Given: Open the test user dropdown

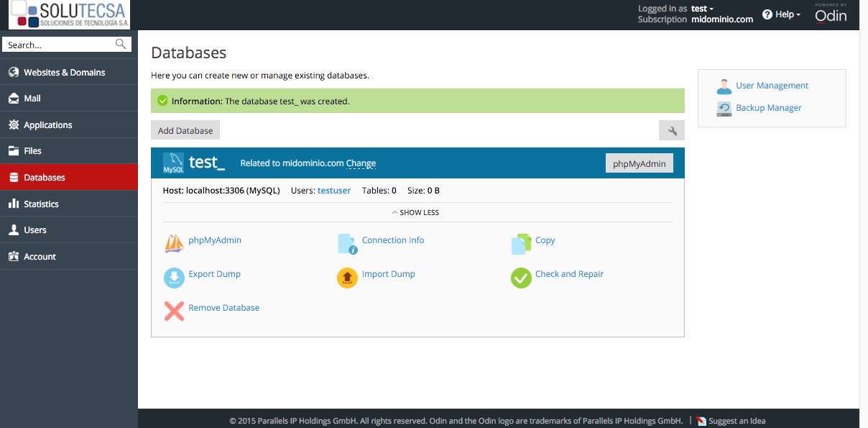Looking at the screenshot, I should (702, 9).
